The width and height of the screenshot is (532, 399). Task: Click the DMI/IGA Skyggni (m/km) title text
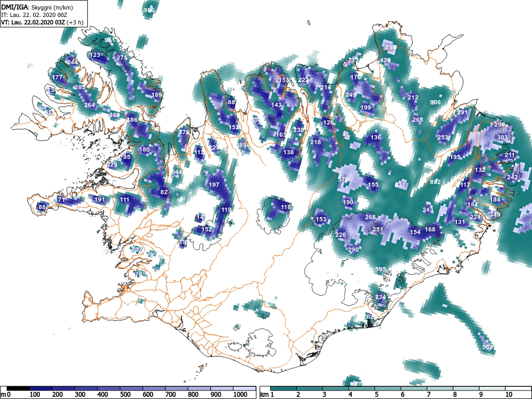[37, 7]
